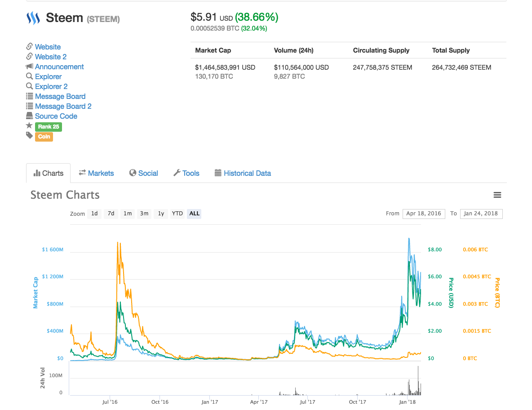Open the Website link
The image size is (532, 410).
tap(48, 47)
